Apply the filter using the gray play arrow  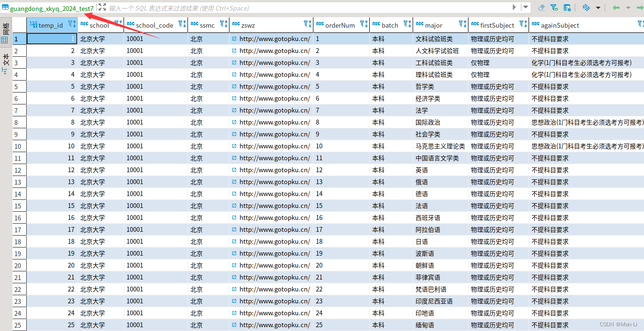click(x=514, y=7)
